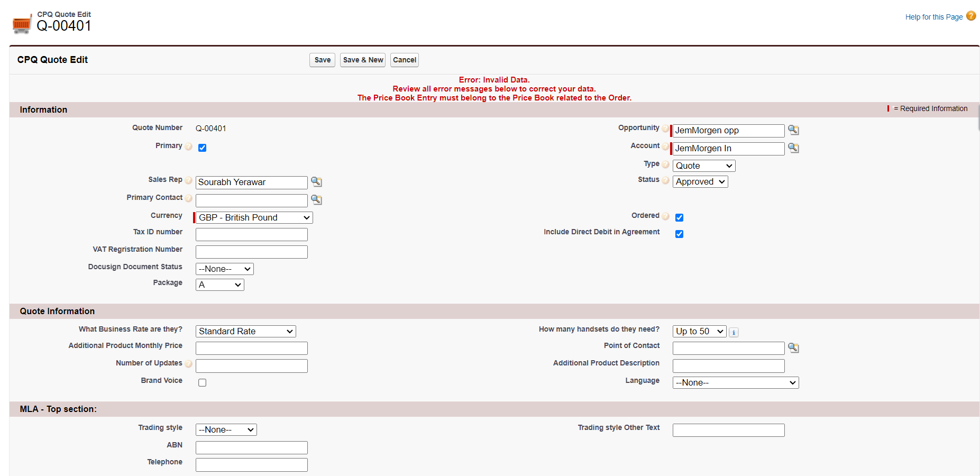
Task: Uncheck the Ordered checkbox
Action: [679, 217]
